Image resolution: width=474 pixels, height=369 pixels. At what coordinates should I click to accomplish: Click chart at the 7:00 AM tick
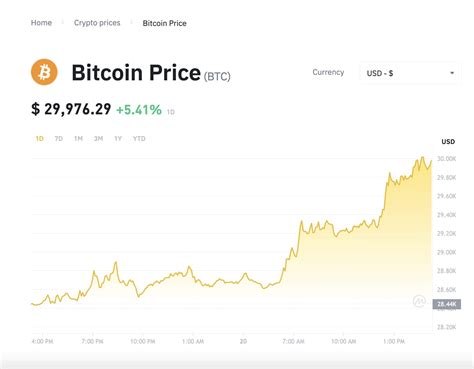[x=293, y=341]
